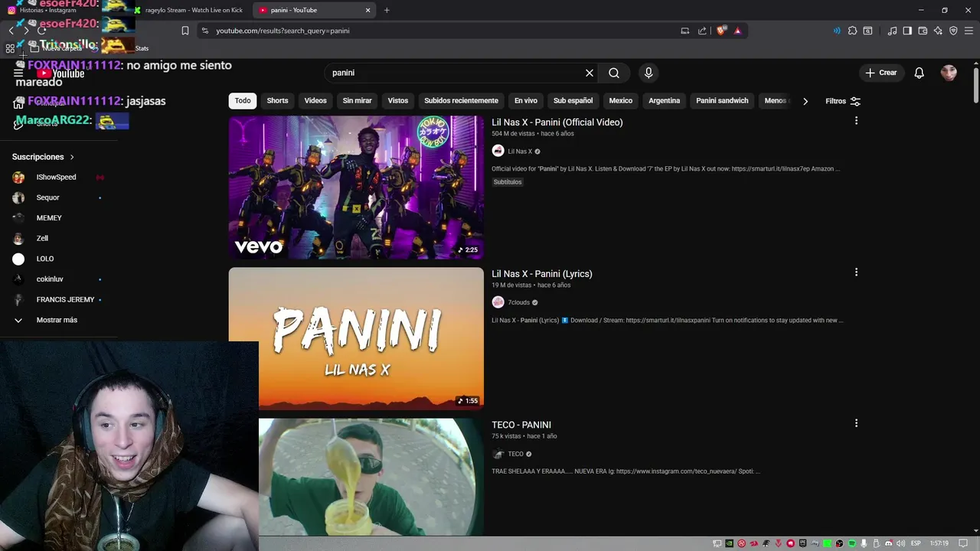Open the music note playlist icon
The image size is (980, 551).
[x=892, y=31]
